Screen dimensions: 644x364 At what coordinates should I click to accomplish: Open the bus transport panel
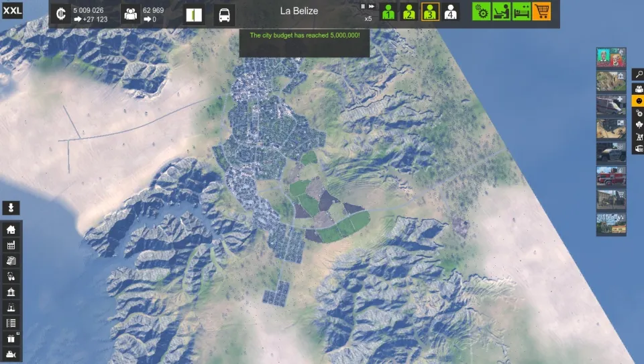pyautogui.click(x=225, y=14)
